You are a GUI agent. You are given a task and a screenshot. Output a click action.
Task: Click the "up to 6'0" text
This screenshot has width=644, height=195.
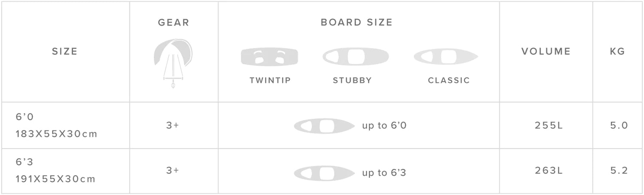point(384,126)
